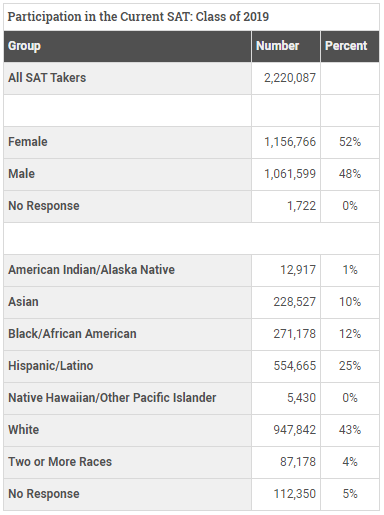Click the All SAT Takers row label
This screenshot has height=515, width=384.
click(x=47, y=78)
